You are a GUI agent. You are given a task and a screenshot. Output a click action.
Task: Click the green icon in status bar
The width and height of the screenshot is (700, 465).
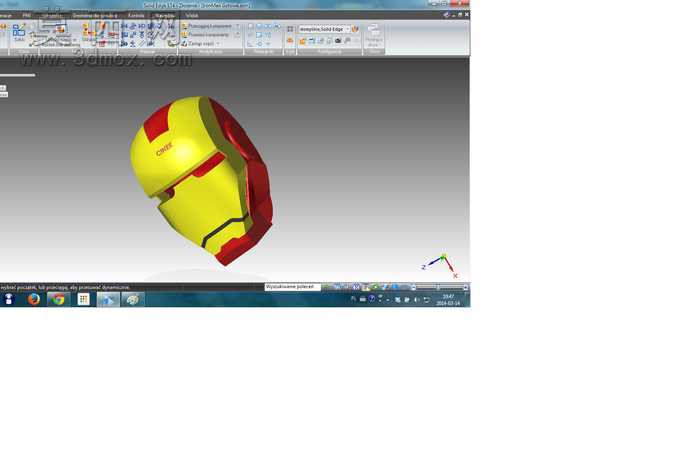[x=375, y=287]
